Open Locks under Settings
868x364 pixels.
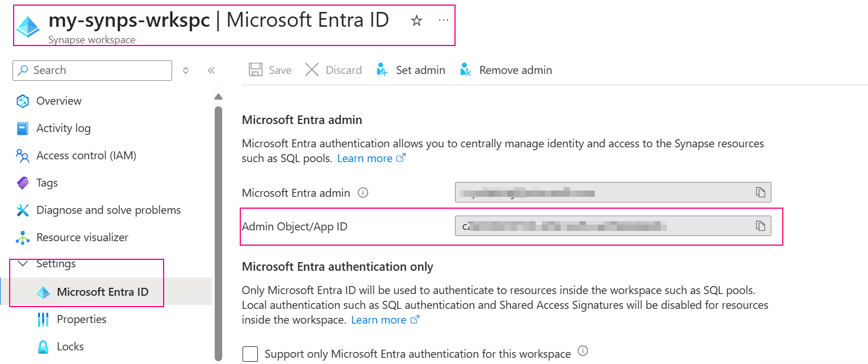pyautogui.click(x=70, y=346)
